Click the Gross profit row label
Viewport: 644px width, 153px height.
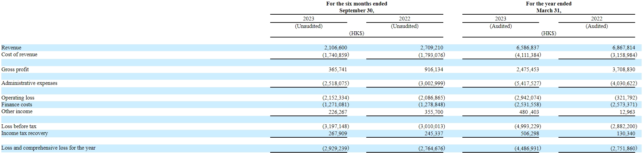pos(15,70)
